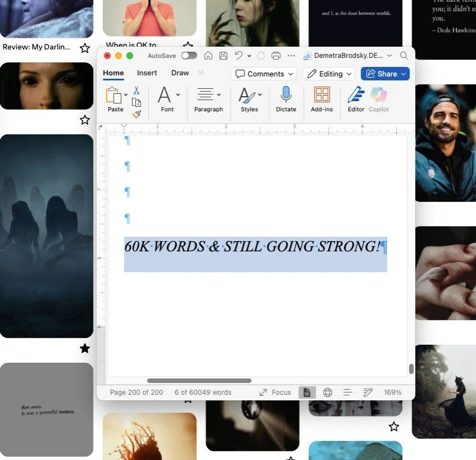Open the hands with red nails thumbnail
The height and width of the screenshot is (460, 476).
(445, 273)
